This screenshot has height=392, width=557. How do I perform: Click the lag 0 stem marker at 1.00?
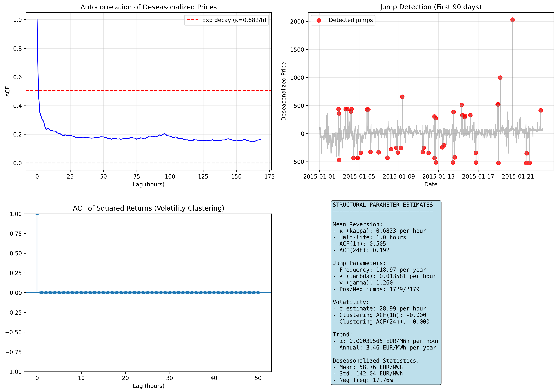click(37, 214)
